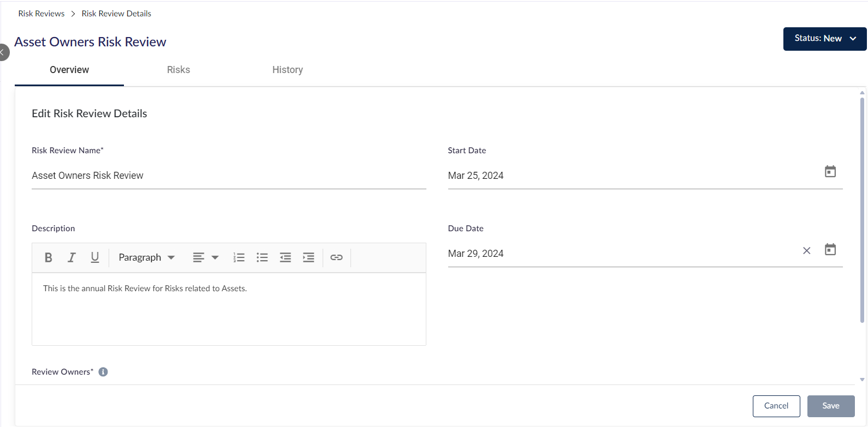Viewport: 868px width, 427px height.
Task: Save the risk review details
Action: [831, 406]
